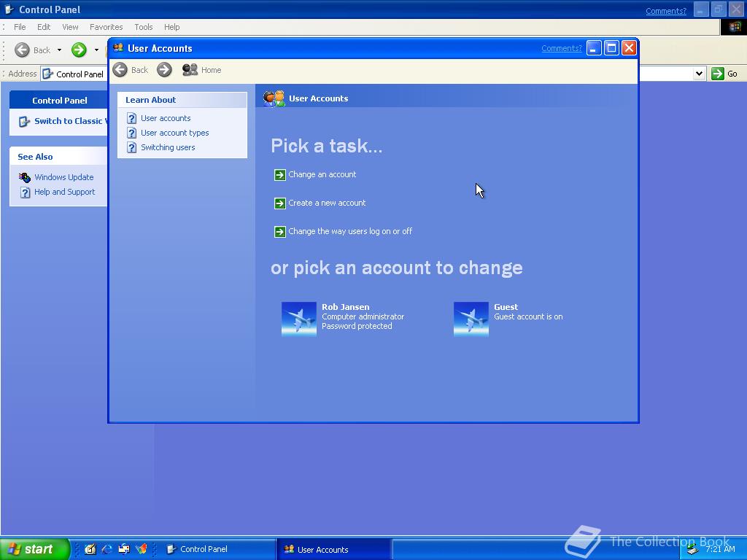Viewport: 747px width, 560px height.
Task: Open the Switching users help topic
Action: pyautogui.click(x=168, y=147)
